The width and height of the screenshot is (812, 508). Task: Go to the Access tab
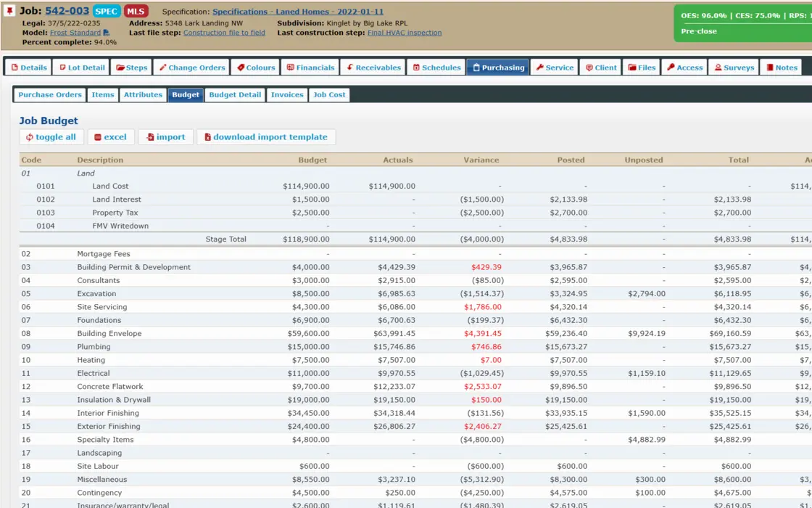[684, 67]
